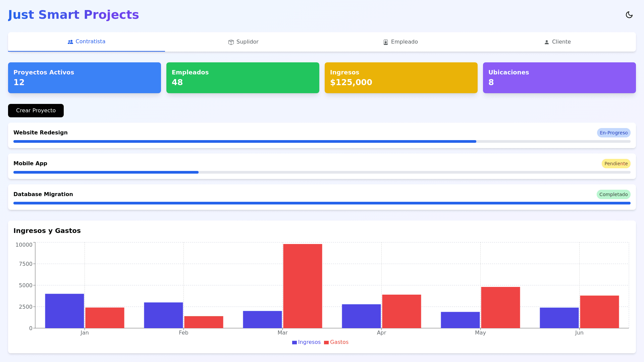Image resolution: width=644 pixels, height=362 pixels.
Task: Click the Mobile App progress bar
Action: tap(106, 172)
